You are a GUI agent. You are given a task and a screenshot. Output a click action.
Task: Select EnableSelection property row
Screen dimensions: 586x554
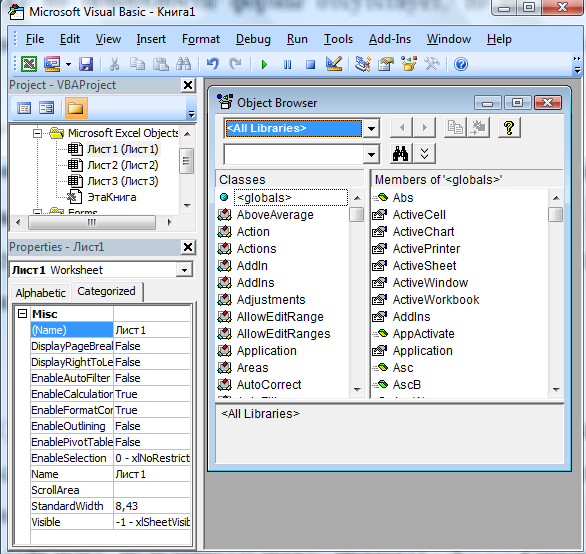pyautogui.click(x=111, y=458)
